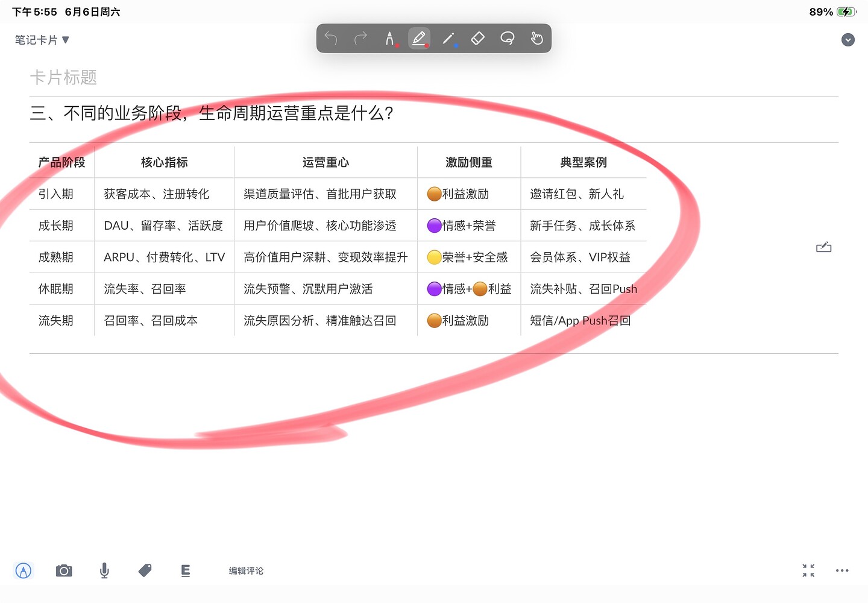
Task: Add a tag to the card
Action: point(145,570)
